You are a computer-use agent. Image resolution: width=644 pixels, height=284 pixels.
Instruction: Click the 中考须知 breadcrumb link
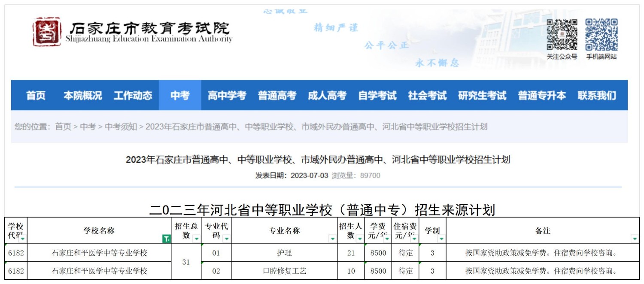[x=121, y=127]
